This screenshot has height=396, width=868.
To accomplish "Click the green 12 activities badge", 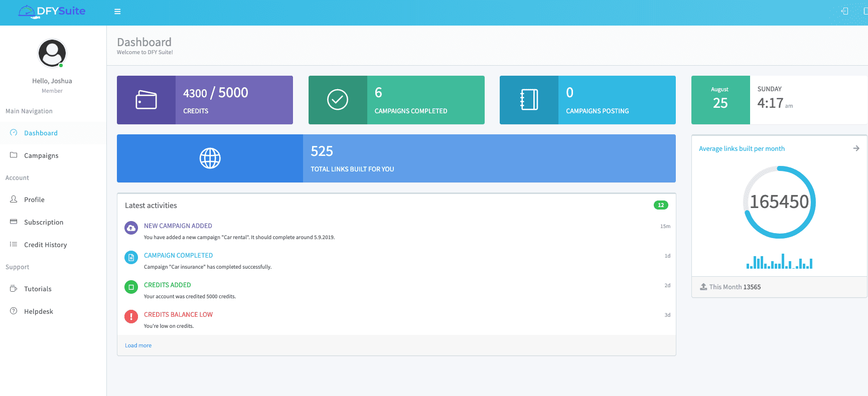I will click(x=661, y=205).
